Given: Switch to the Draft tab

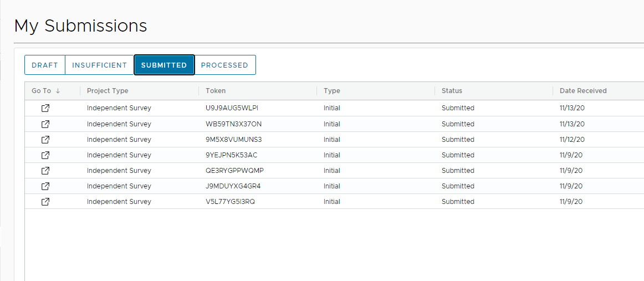Looking at the screenshot, I should pyautogui.click(x=45, y=65).
